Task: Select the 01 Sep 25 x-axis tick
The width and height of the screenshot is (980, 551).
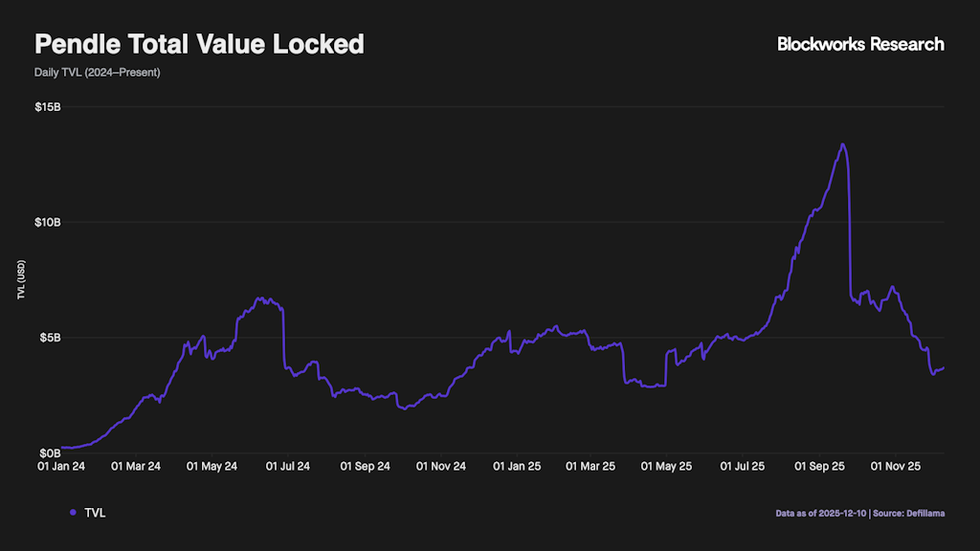Action: pyautogui.click(x=820, y=467)
